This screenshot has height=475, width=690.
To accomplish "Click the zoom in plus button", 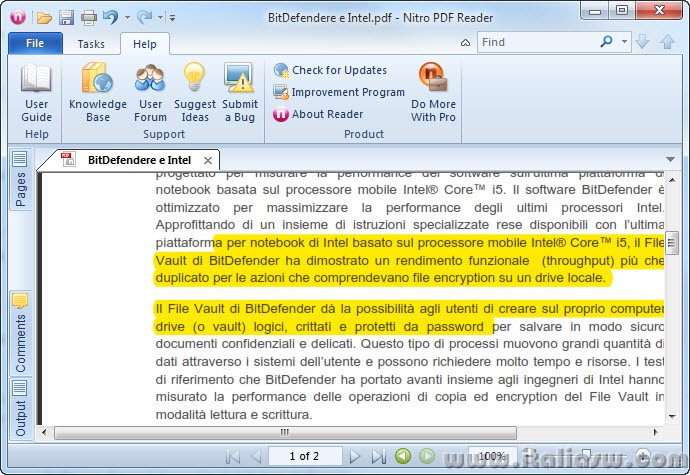I will (x=643, y=457).
